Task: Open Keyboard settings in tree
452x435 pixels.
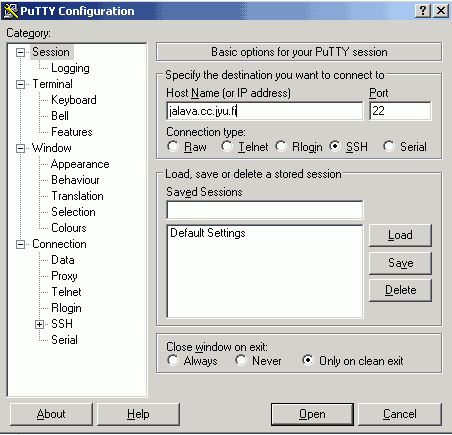Action: coord(74,100)
